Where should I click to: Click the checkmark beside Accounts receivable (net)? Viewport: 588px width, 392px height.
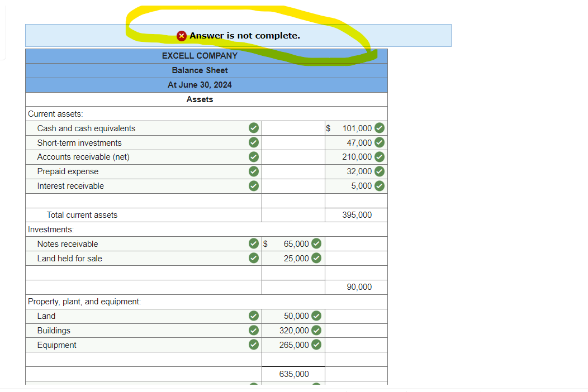(x=253, y=157)
